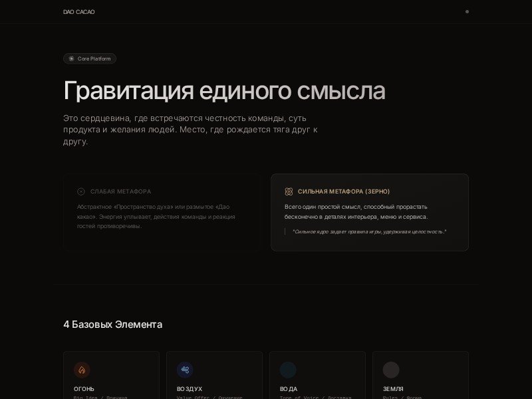Enable the Core Platform pill
Image resolution: width=532 pixels, height=399 pixels.
coord(90,59)
